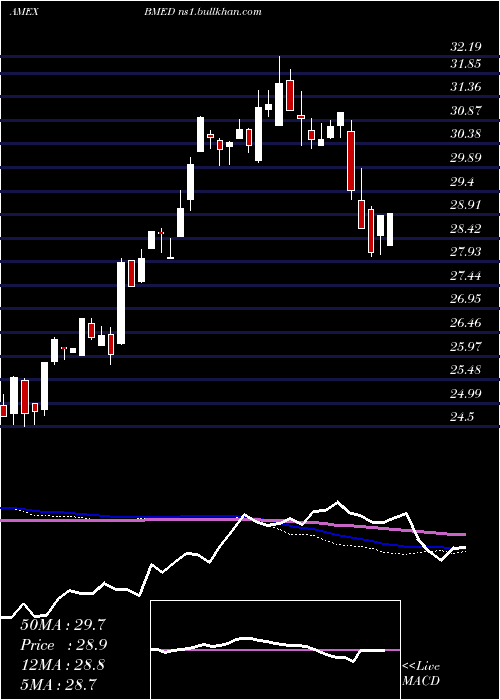The width and height of the screenshot is (500, 700).
Task: Click the 5MA : 28.7 readout
Action: pyautogui.click(x=58, y=684)
